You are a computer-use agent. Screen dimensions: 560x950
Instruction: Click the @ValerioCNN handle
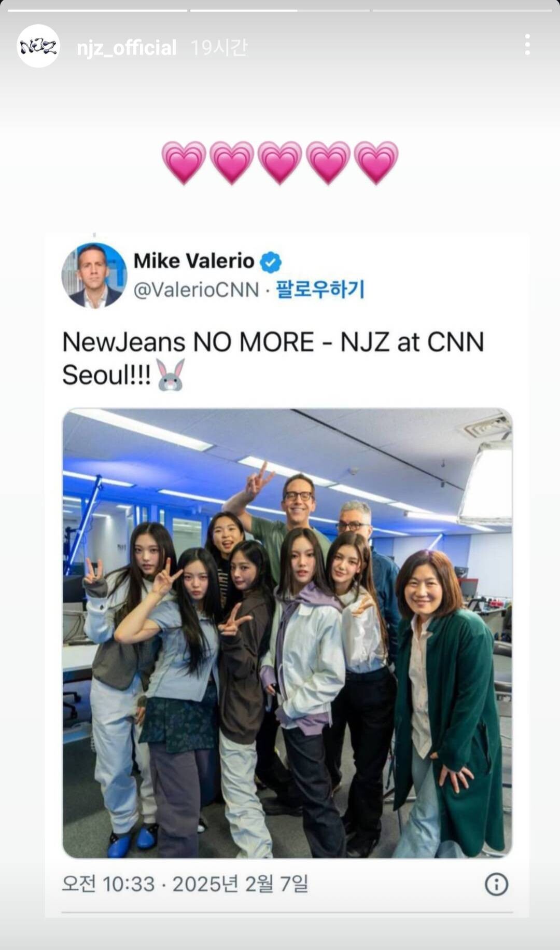tap(196, 290)
